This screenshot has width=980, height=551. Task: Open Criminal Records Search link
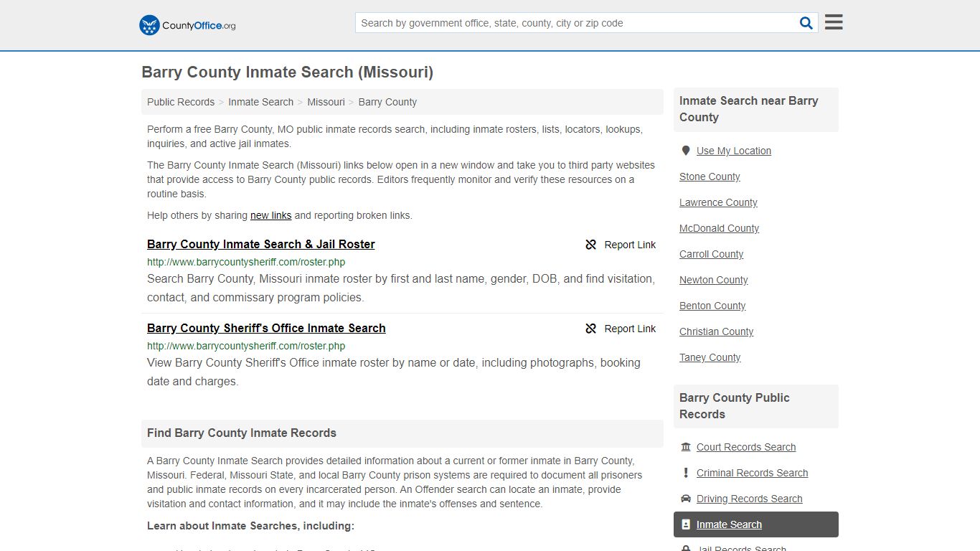pos(752,473)
